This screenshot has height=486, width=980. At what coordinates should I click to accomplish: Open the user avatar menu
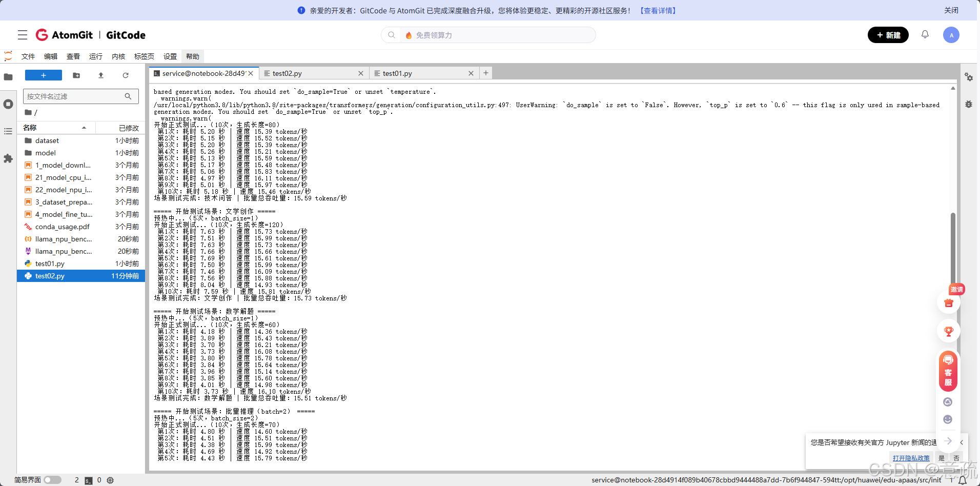click(x=951, y=35)
